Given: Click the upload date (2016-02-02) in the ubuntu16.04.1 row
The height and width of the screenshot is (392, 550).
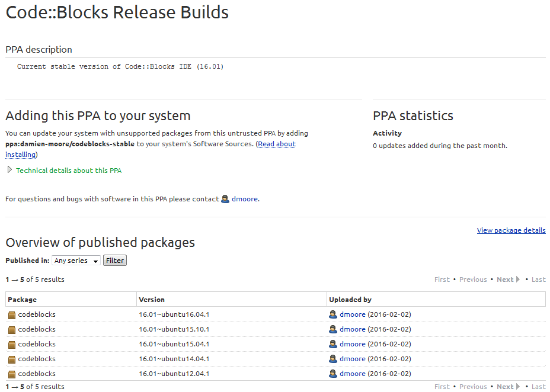Looking at the screenshot, I should 389,314.
